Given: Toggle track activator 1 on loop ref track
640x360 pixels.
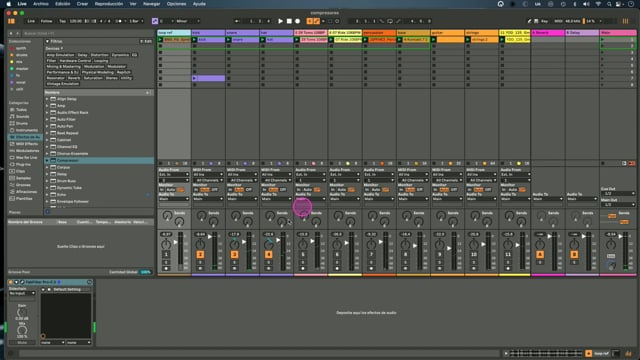Looking at the screenshot, I should point(166,254).
